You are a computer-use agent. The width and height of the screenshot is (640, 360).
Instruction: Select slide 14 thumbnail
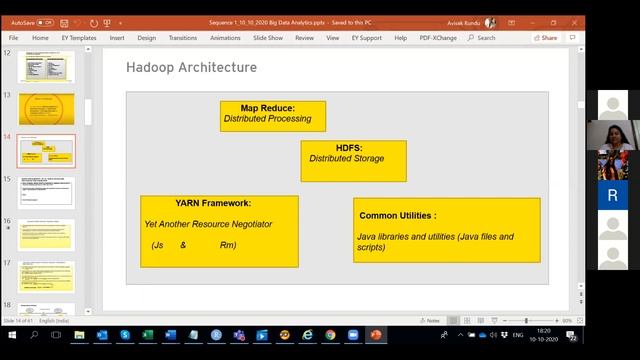[x=46, y=151]
